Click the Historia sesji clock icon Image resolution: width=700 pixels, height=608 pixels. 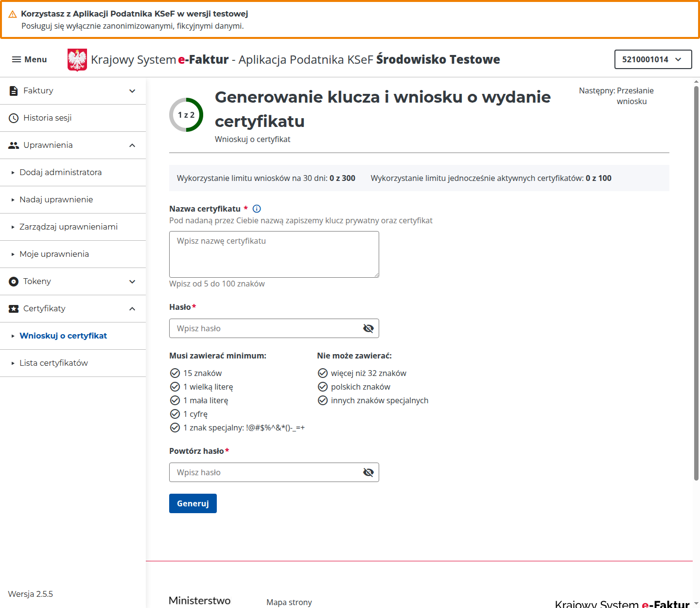click(14, 118)
